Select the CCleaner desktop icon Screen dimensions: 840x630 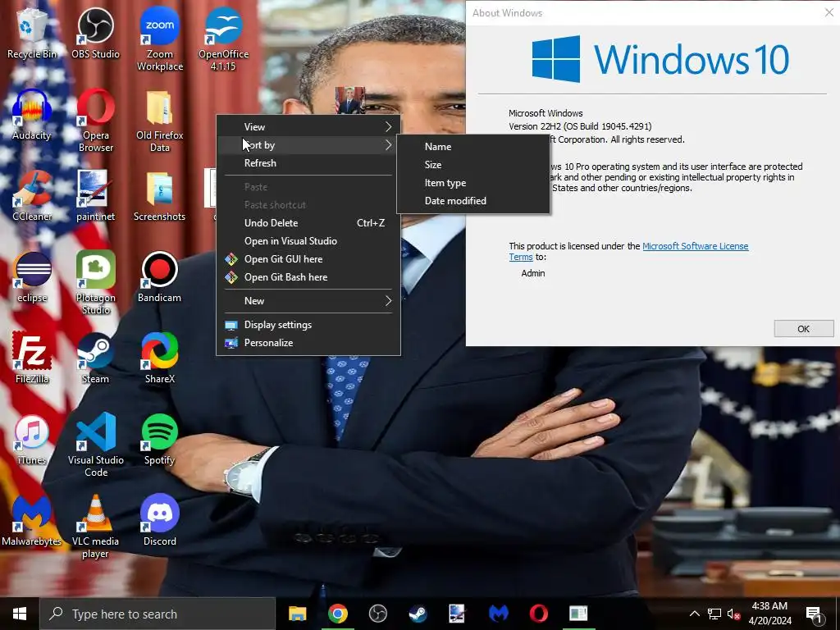click(x=32, y=195)
